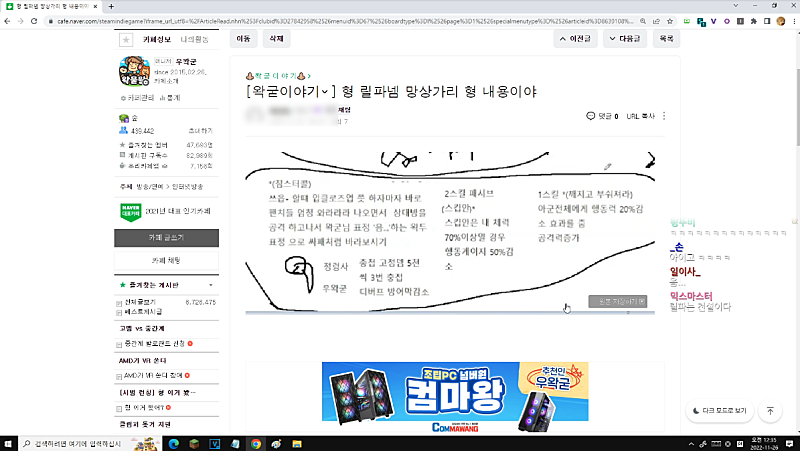Click the 삭제 delete button
The height and width of the screenshot is (451, 800).
277,38
